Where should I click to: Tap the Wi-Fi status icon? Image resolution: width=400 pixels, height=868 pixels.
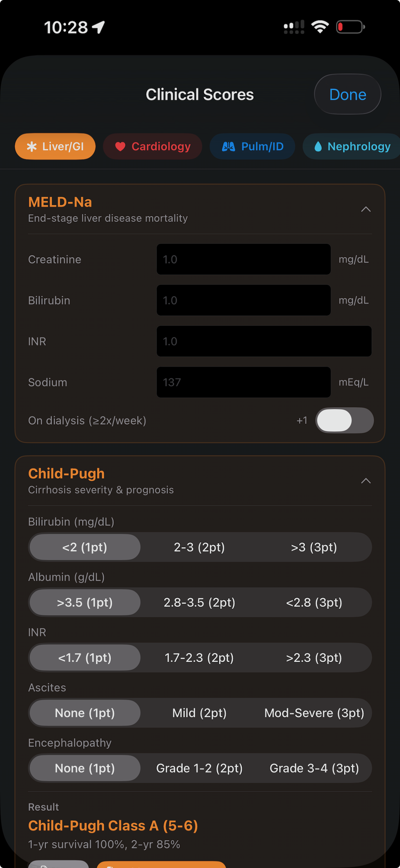(x=320, y=27)
